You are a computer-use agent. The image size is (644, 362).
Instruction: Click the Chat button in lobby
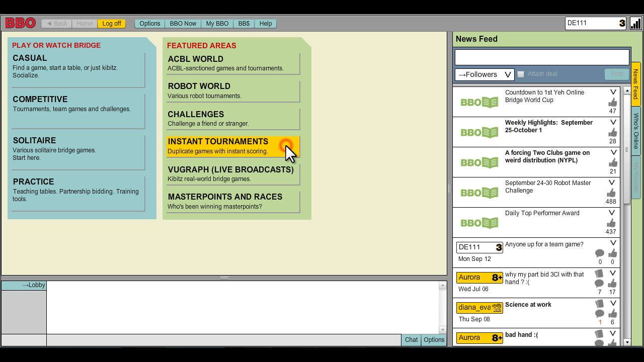411,340
